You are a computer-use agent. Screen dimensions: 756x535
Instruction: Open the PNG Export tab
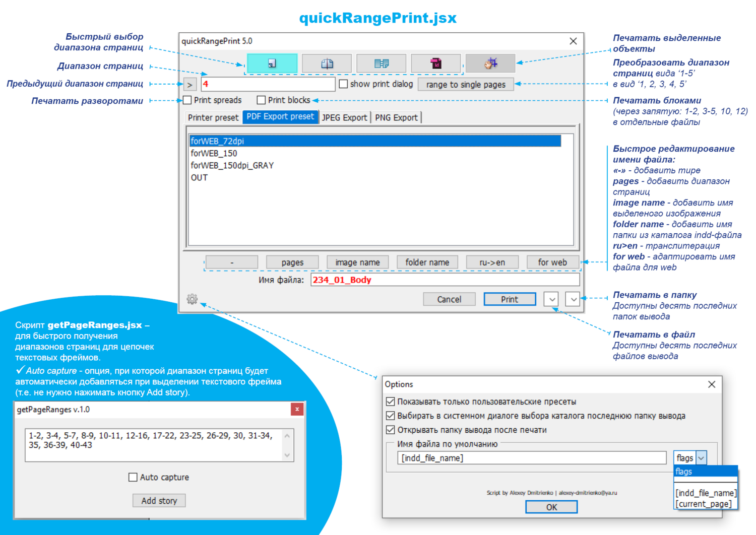397,117
